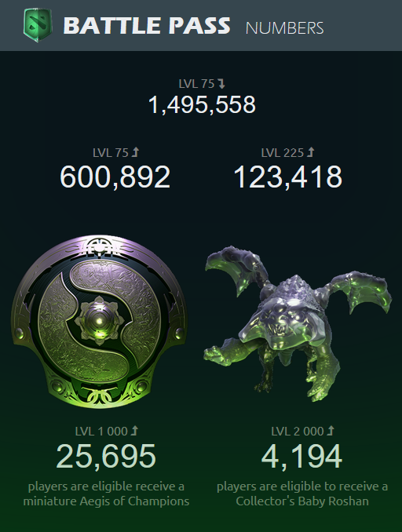Select the 600,892 player count
The width and height of the screenshot is (402, 532).
tap(115, 177)
